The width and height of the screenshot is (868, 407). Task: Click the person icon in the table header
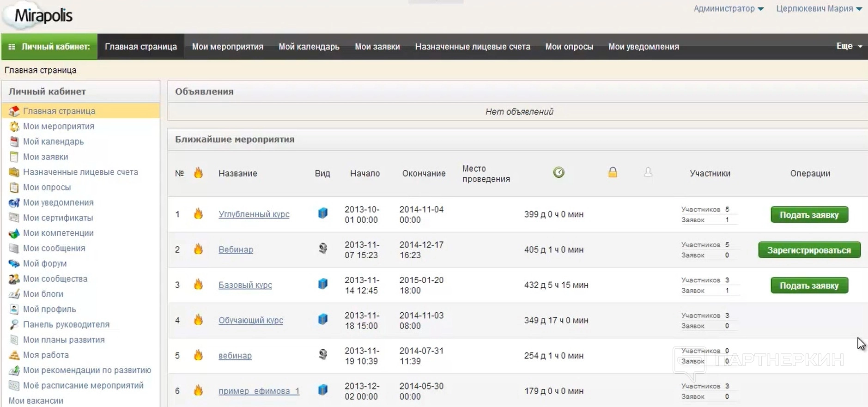[648, 172]
